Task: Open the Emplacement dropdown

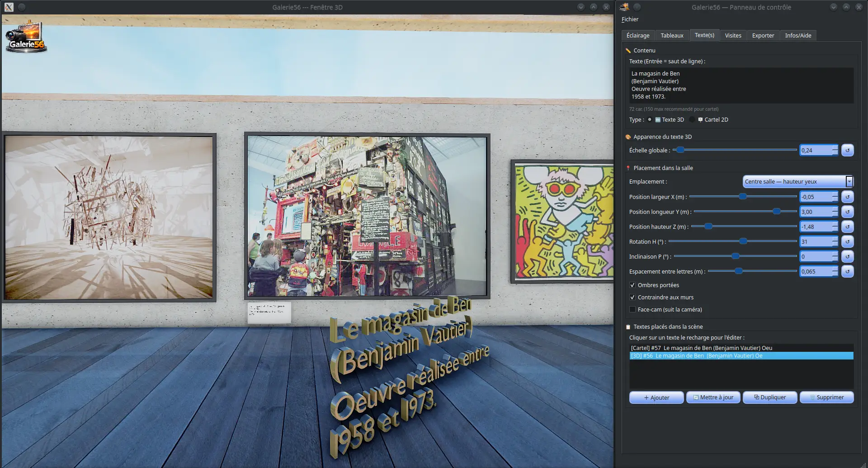Action: 798,182
